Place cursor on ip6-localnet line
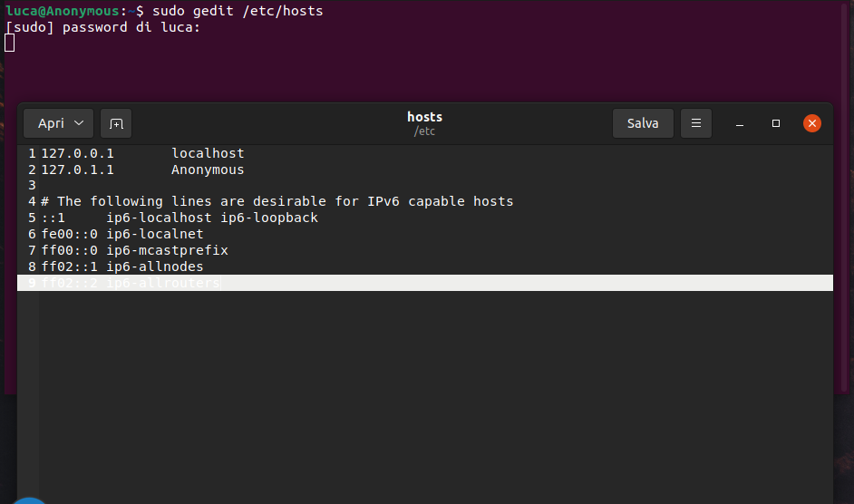 [x=155, y=235]
